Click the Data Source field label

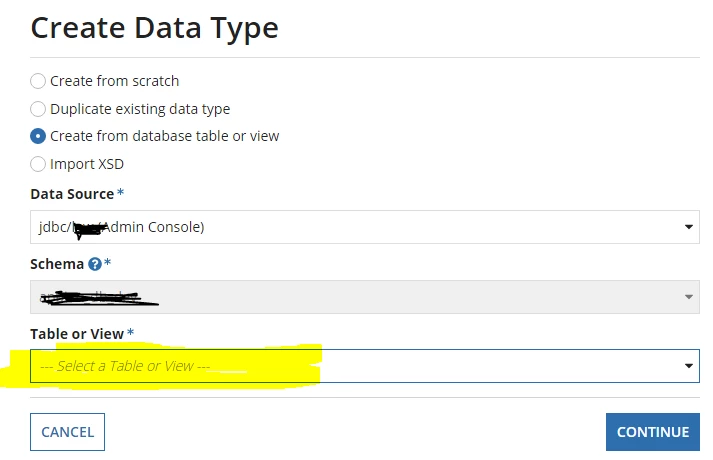point(72,194)
